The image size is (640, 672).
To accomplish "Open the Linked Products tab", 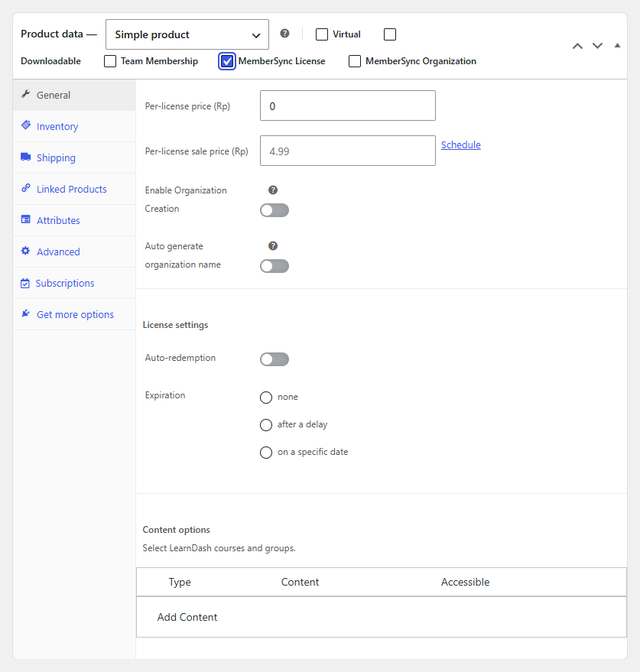I will pos(74,189).
